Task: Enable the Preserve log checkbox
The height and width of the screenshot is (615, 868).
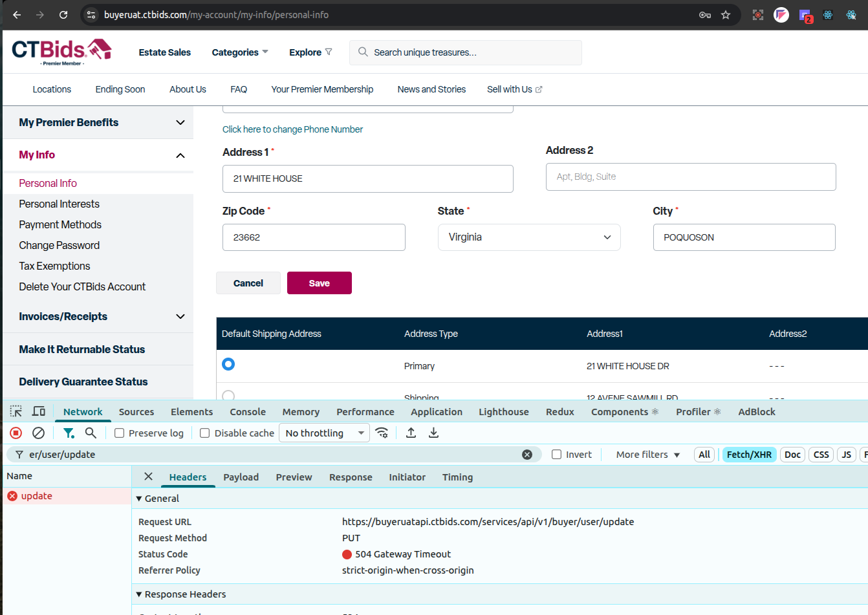Action: pyautogui.click(x=120, y=433)
